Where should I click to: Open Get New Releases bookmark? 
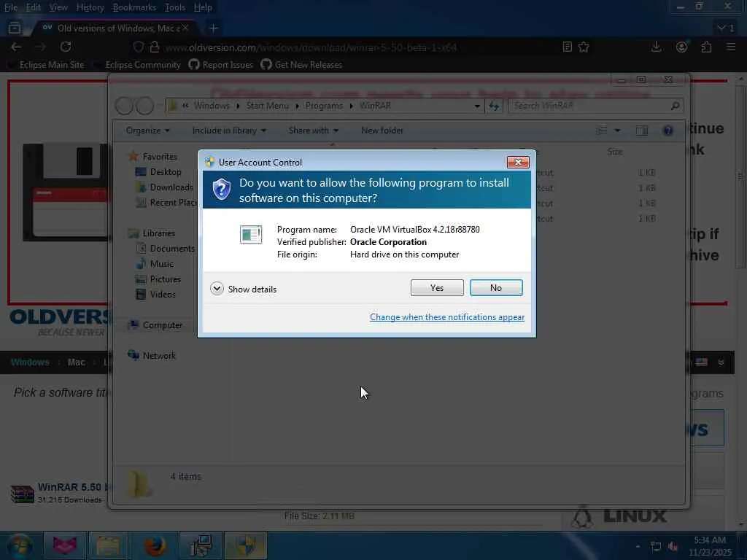(x=301, y=65)
